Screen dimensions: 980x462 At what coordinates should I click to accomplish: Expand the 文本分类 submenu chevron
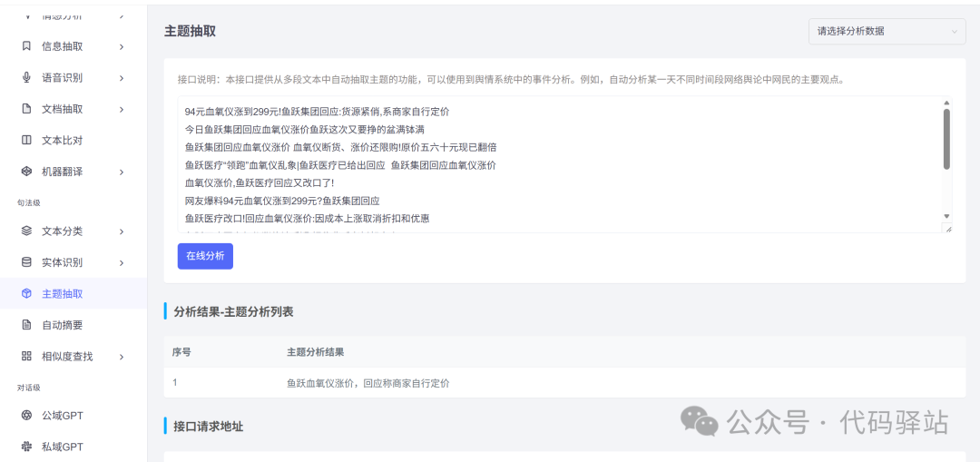click(x=122, y=231)
